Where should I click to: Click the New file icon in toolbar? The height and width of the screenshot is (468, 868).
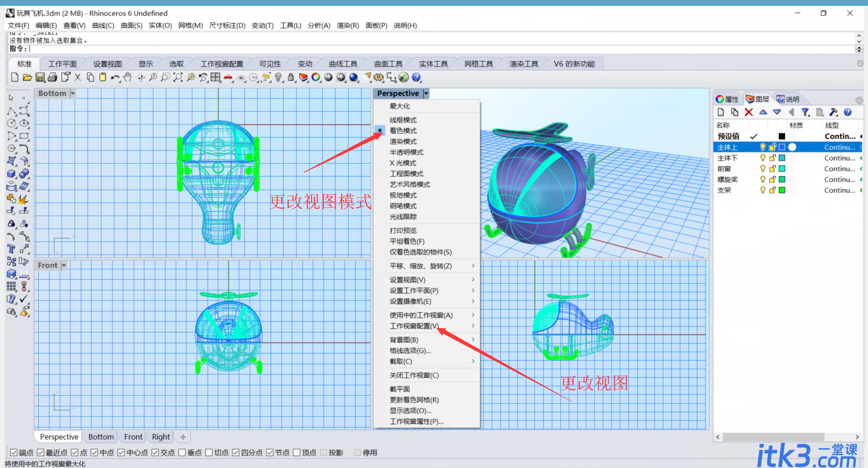pyautogui.click(x=15, y=77)
